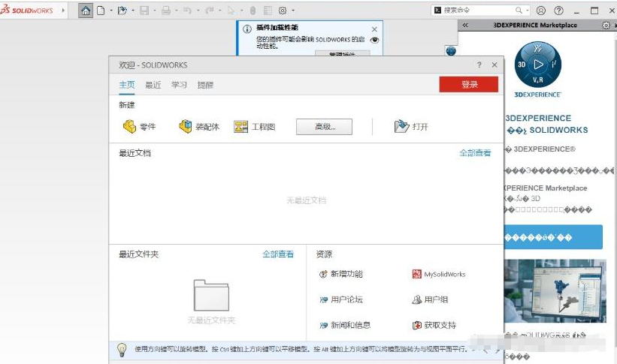Click the SOLIDWORKS logo
The width and height of the screenshot is (617, 364).
tap(27, 11)
